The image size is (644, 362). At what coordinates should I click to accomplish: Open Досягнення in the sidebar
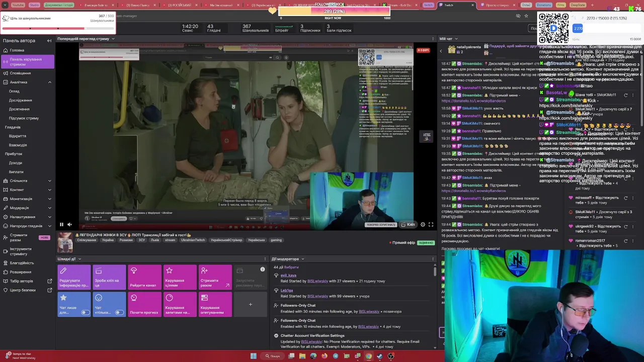(19, 109)
